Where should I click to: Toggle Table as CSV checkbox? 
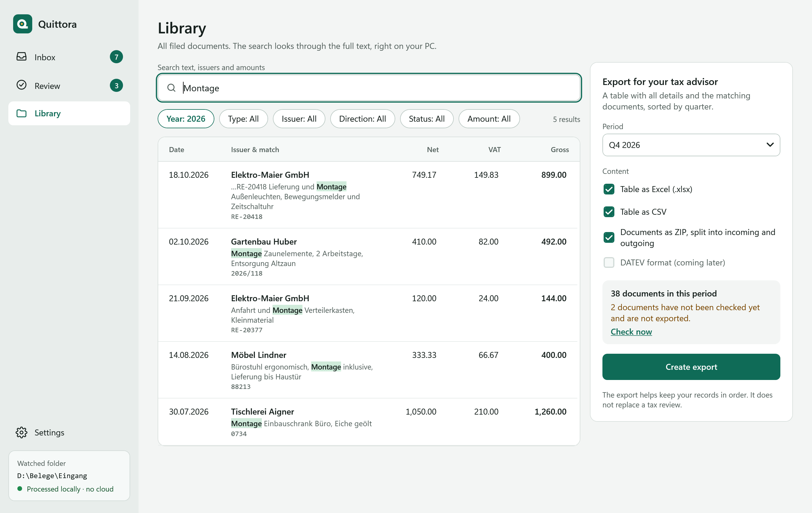pos(609,212)
